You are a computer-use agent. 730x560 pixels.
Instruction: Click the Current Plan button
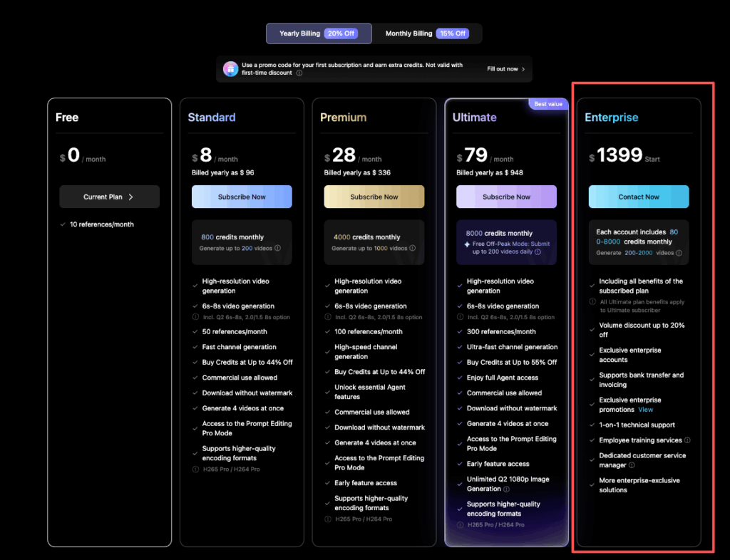[109, 197]
